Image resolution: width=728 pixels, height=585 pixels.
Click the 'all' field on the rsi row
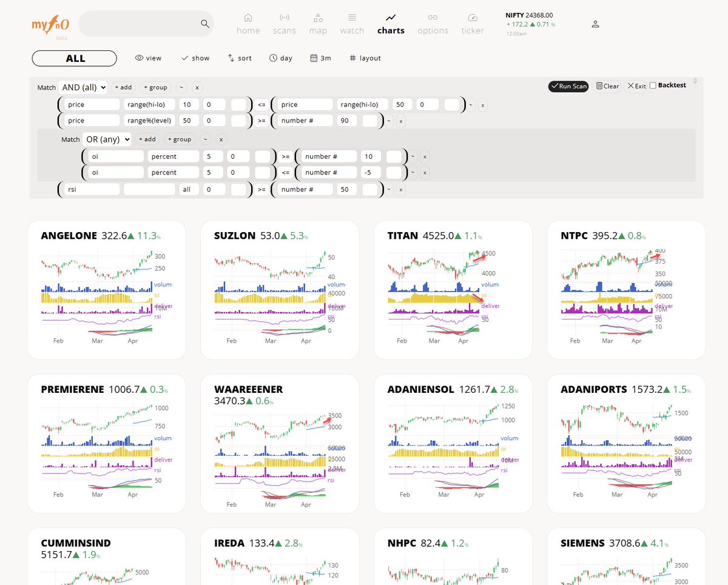pyautogui.click(x=189, y=189)
